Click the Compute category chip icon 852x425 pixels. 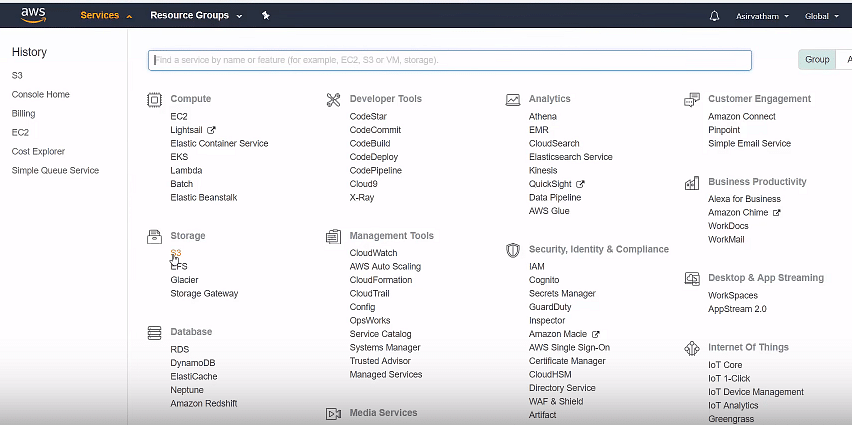tap(154, 99)
